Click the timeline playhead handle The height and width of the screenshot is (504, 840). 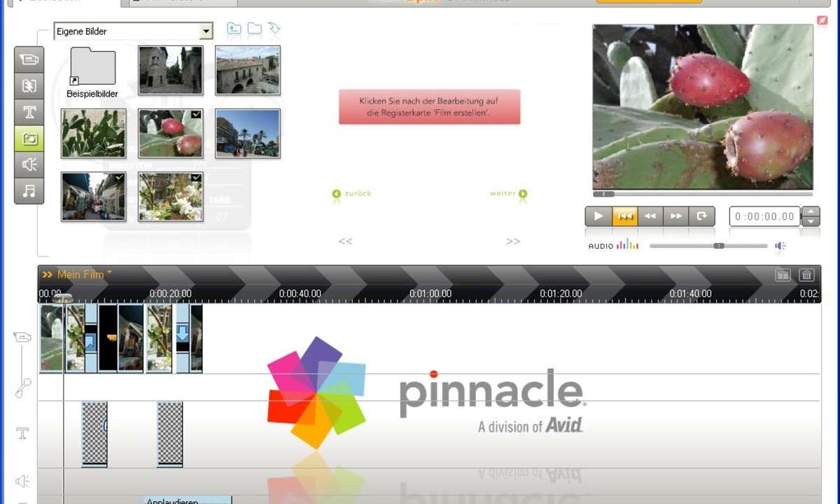pos(63,299)
